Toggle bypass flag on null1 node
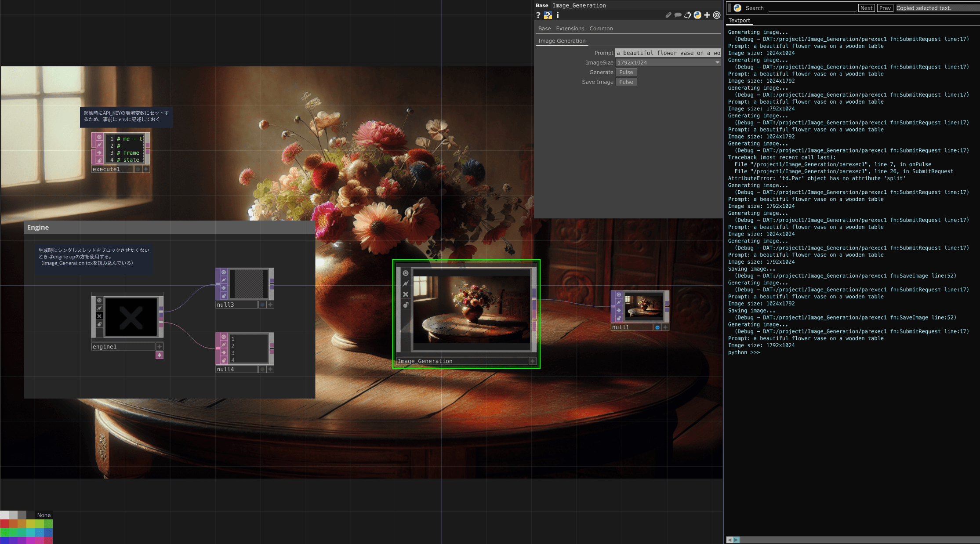980x544 pixels. [x=619, y=311]
